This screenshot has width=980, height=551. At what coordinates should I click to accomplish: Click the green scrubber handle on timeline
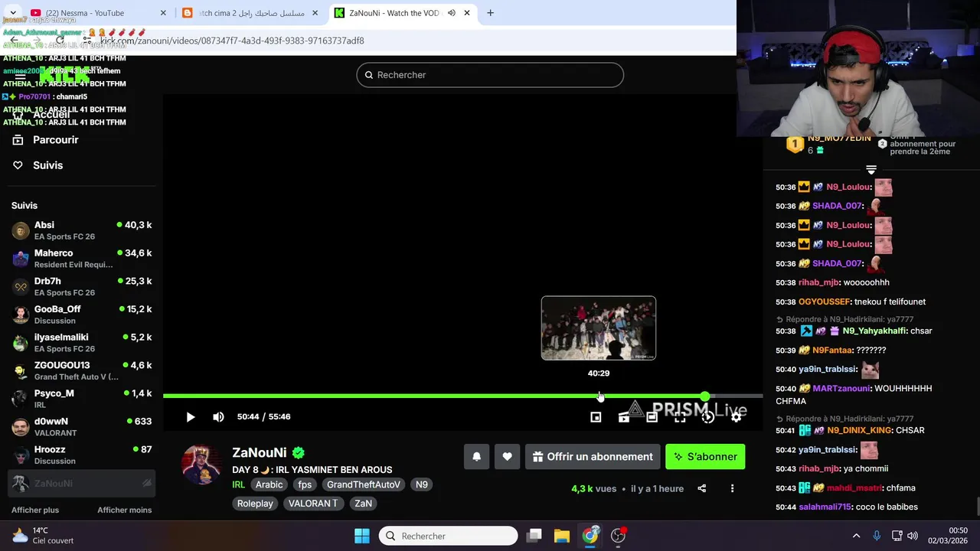pyautogui.click(x=704, y=396)
